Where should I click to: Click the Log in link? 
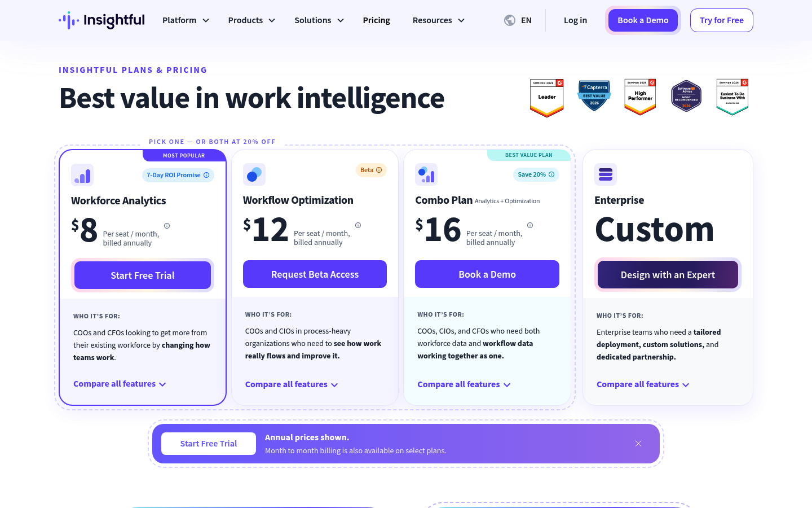[575, 20]
